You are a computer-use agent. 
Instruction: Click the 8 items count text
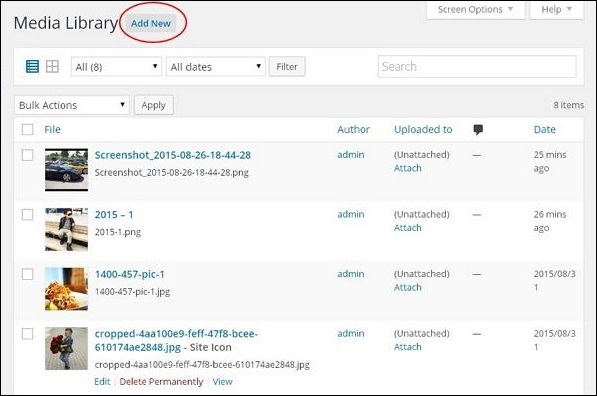[x=568, y=105]
